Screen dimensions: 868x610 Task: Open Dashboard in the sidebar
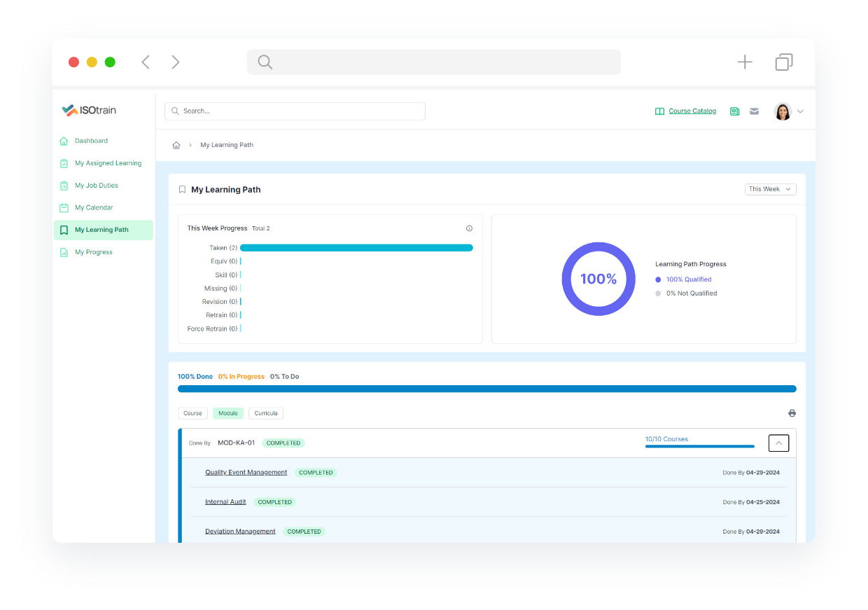[91, 141]
